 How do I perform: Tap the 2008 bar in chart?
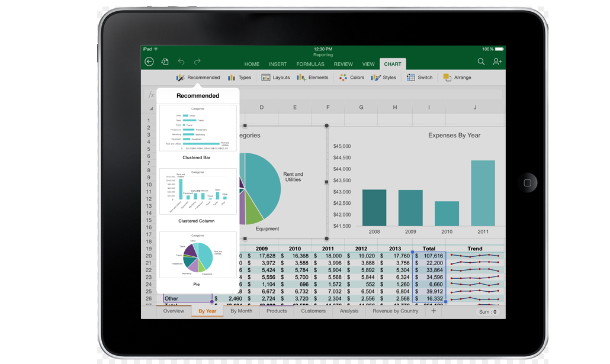[x=374, y=208]
